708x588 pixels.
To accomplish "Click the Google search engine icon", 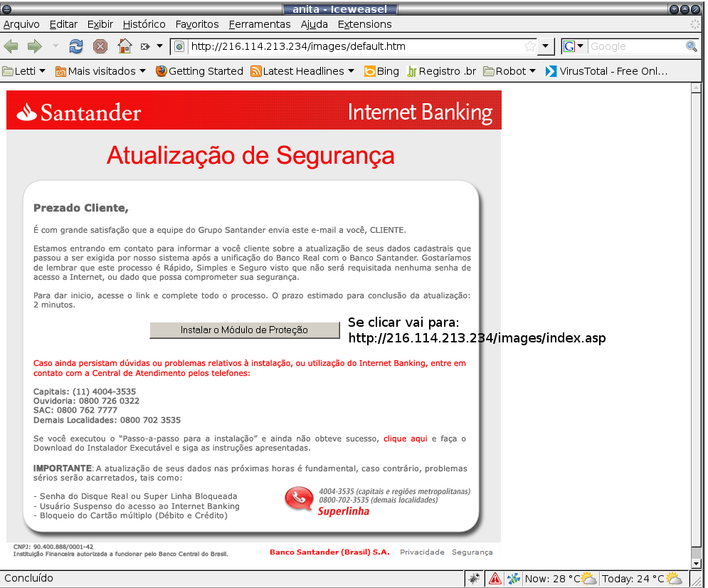I will (x=569, y=46).
